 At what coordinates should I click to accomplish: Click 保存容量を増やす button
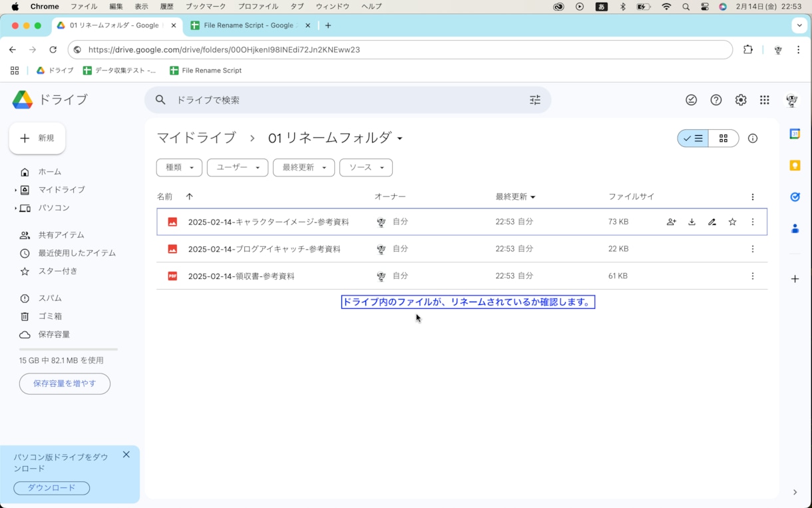[65, 383]
